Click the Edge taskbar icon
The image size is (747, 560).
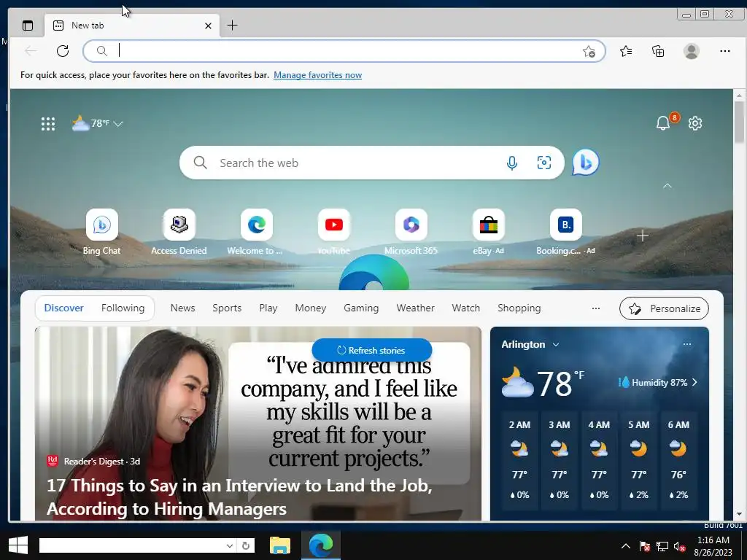coord(321,545)
